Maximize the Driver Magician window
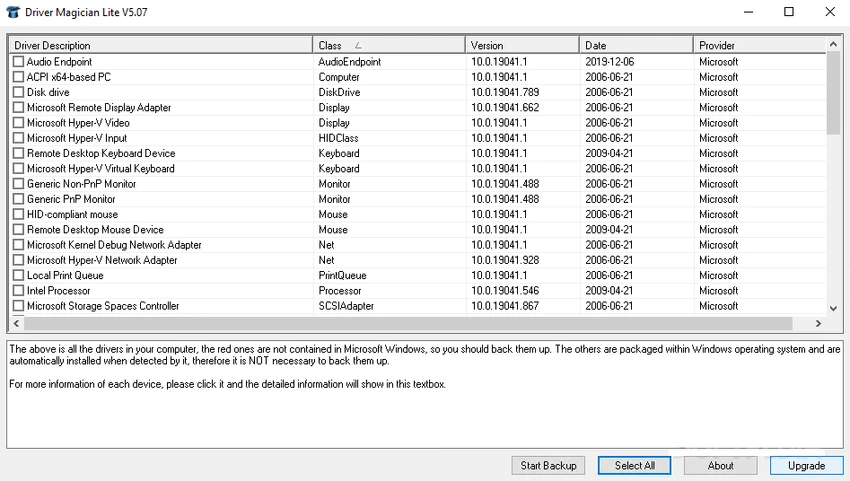850x481 pixels. point(789,12)
